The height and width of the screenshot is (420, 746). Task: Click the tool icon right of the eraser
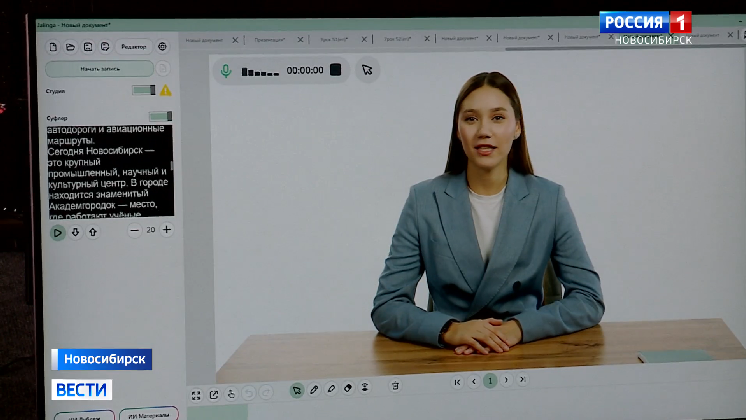[365, 387]
